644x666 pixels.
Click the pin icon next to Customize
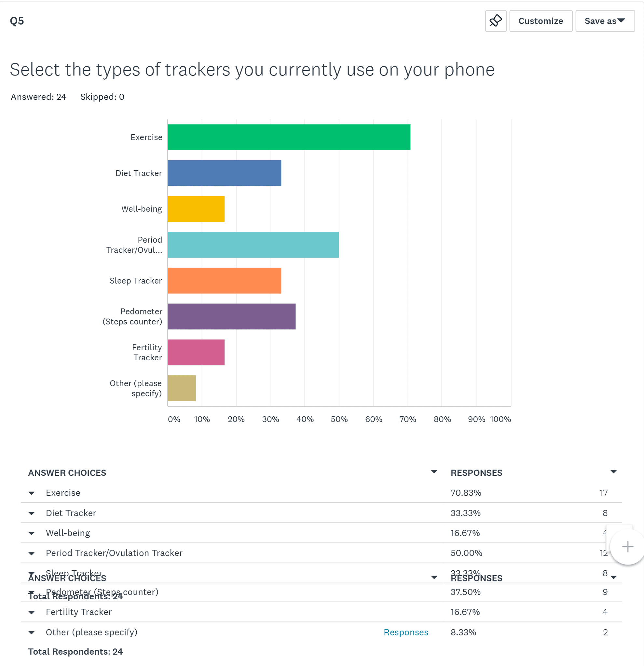point(495,21)
